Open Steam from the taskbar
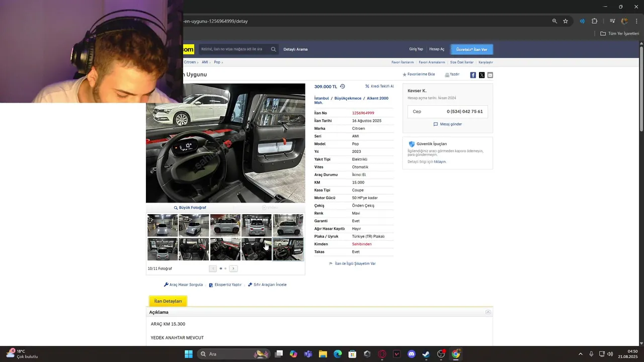 tap(426, 354)
